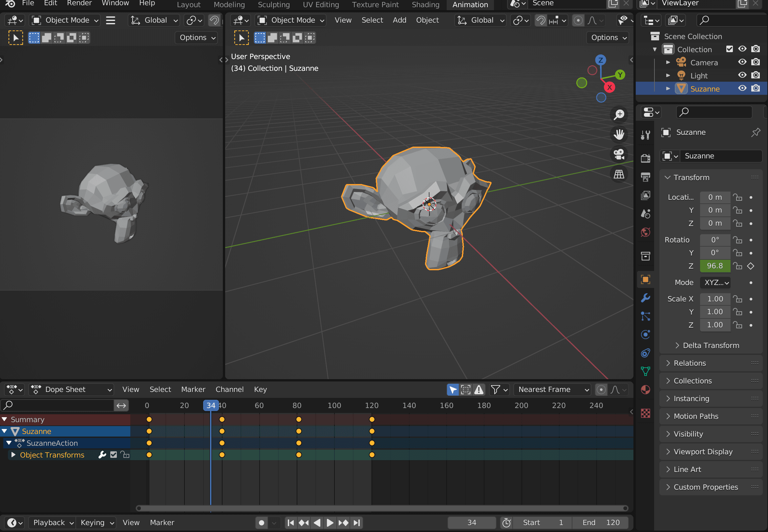
Task: Open the Object Data properties tab
Action: [x=645, y=371]
